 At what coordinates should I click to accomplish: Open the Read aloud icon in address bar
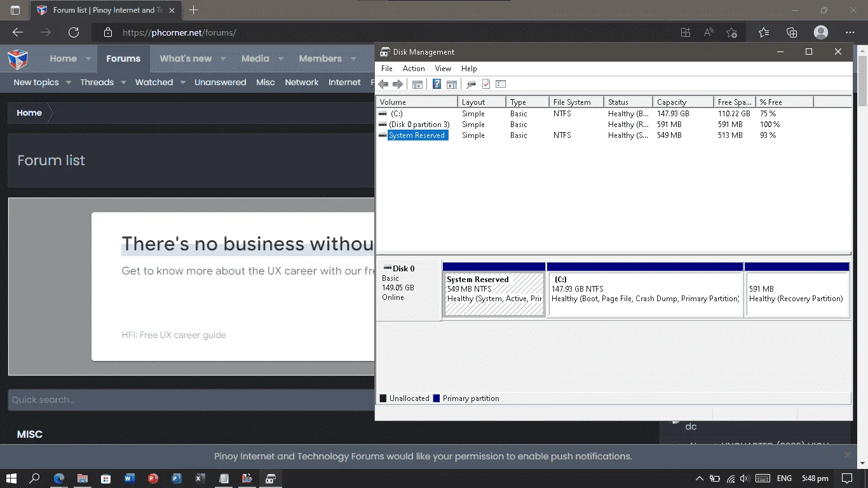(709, 32)
